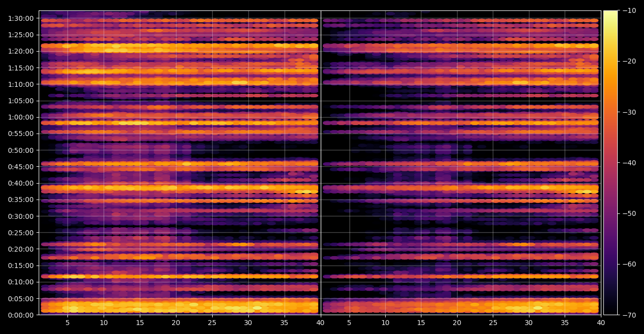Screen dimensions: 644x334
Task: Click x-axis tick 25 of the right panel
Action: 493,323
